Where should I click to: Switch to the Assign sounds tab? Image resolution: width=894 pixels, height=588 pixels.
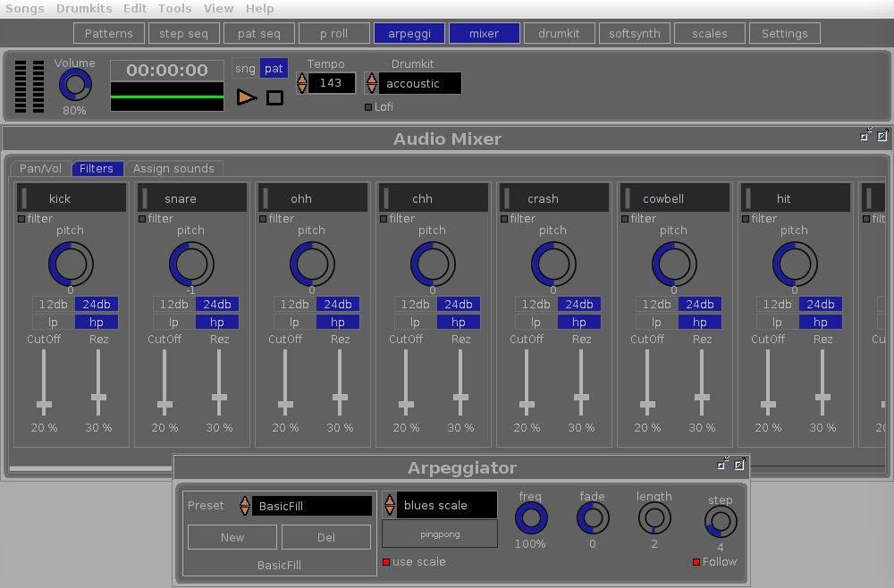click(x=174, y=169)
